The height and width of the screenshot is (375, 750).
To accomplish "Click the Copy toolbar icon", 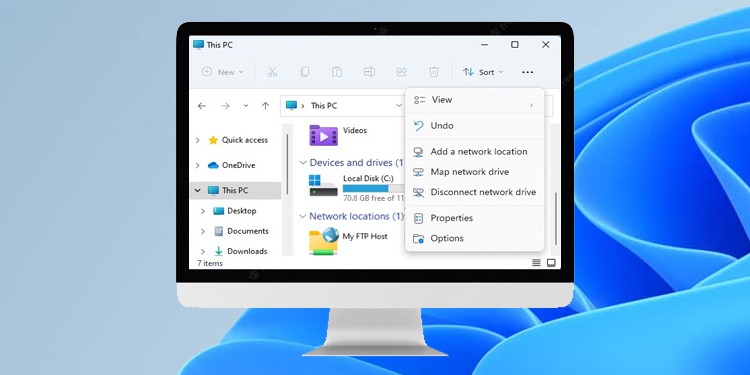I will tap(305, 72).
